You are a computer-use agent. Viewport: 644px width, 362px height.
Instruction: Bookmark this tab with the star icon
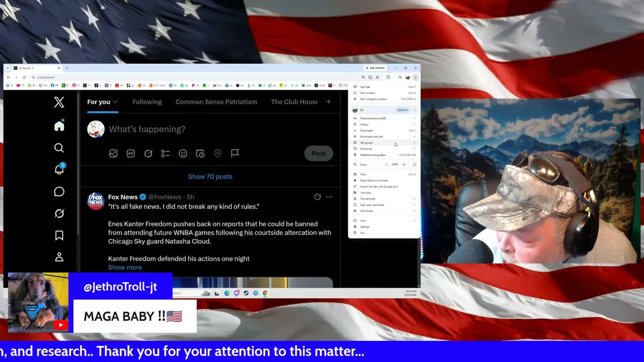point(377,77)
